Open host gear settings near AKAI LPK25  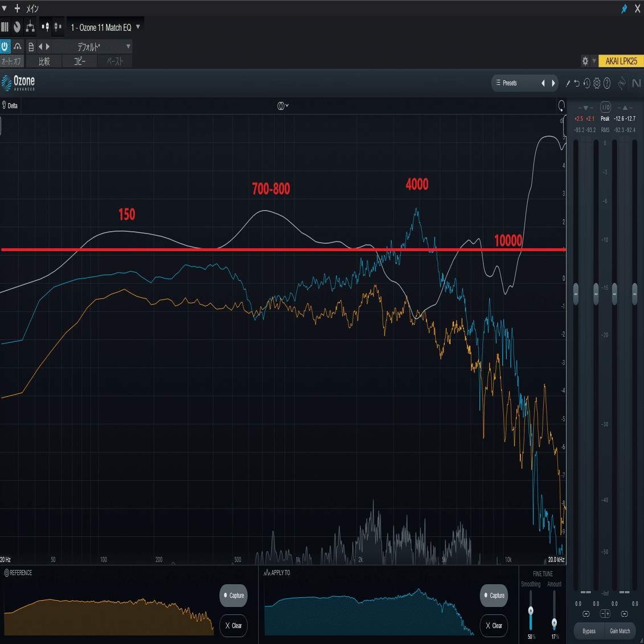[585, 61]
